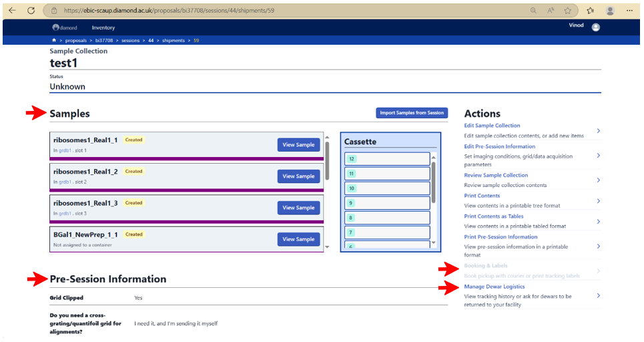Open Inventory in the top navigation
This screenshot has height=342, width=644.
pyautogui.click(x=103, y=27)
